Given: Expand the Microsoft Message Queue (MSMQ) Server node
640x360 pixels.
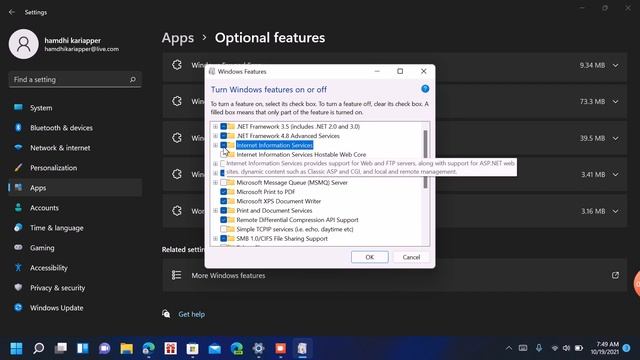Looking at the screenshot, I should click(215, 182).
